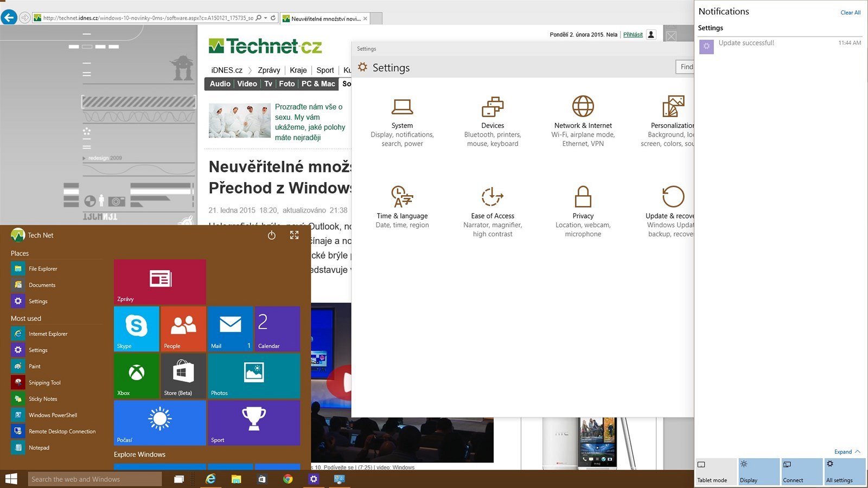Click Clear All notifications
The height and width of the screenshot is (488, 868).
point(850,12)
